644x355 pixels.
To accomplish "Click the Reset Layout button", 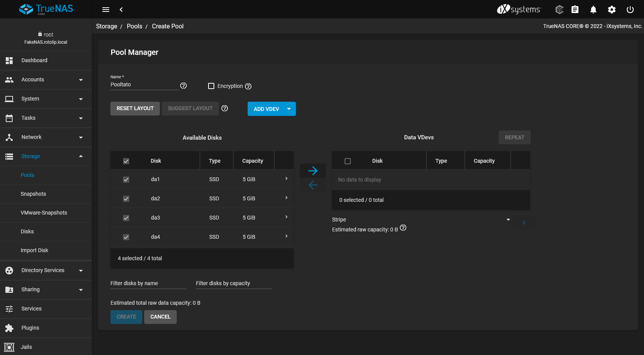I will pos(135,109).
